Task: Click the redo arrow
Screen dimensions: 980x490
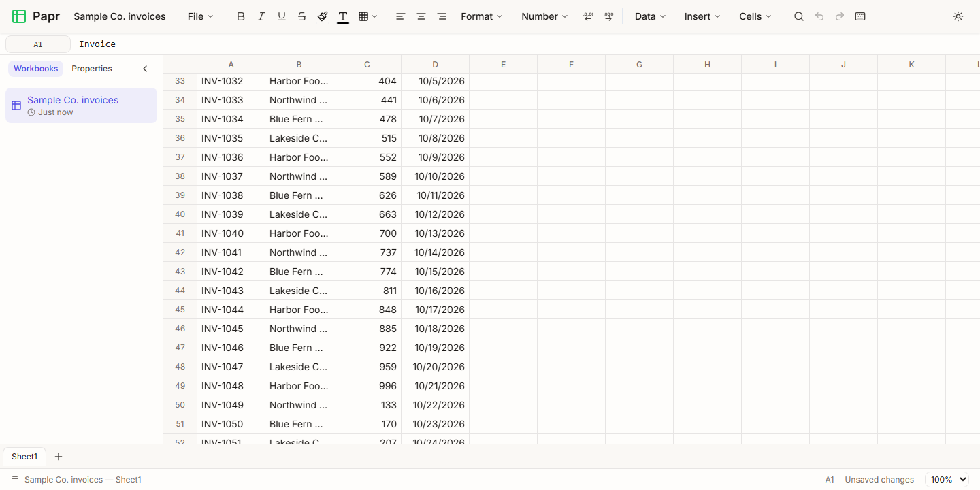Action: pos(840,16)
